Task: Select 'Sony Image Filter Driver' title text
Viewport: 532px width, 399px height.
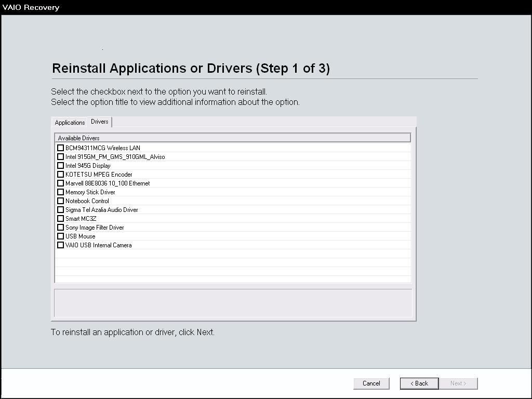Action: 95,228
